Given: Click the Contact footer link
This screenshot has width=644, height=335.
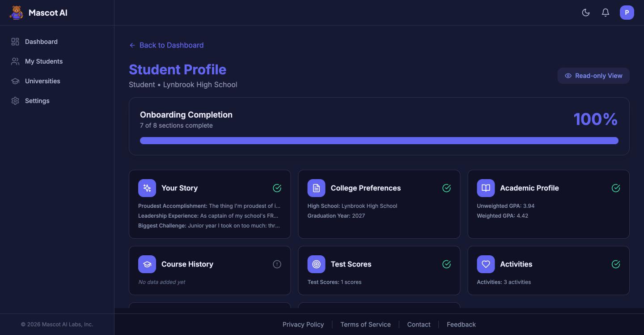Looking at the screenshot, I should pos(419,325).
